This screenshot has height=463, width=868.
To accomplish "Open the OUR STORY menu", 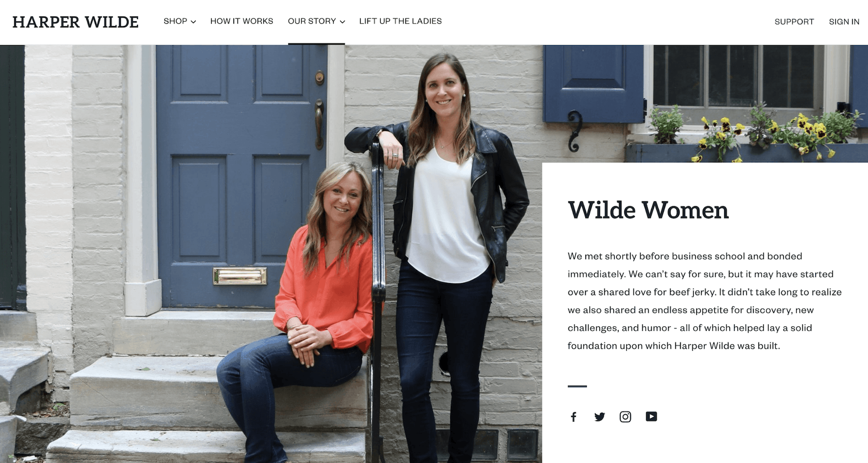I will click(316, 21).
